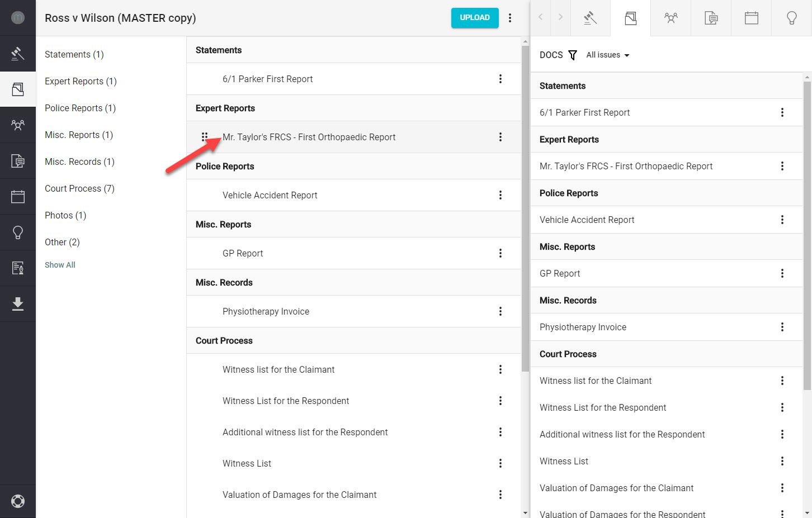Expand the All issues dropdown
Screen dimensions: 812x518
pyautogui.click(x=608, y=55)
